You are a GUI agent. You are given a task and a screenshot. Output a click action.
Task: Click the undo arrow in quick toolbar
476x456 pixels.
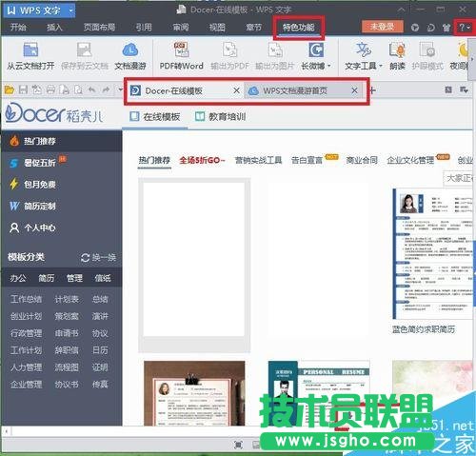tap(92, 90)
